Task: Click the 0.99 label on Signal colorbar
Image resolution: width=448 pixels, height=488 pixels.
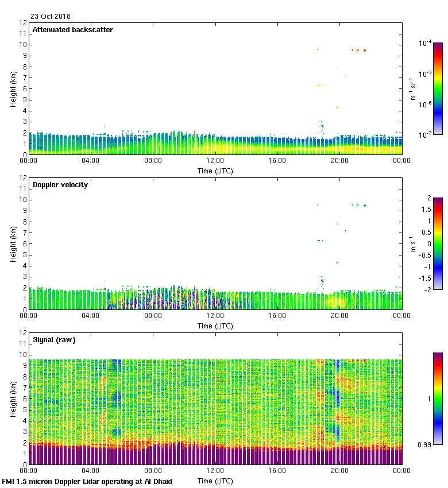Action: (x=426, y=444)
